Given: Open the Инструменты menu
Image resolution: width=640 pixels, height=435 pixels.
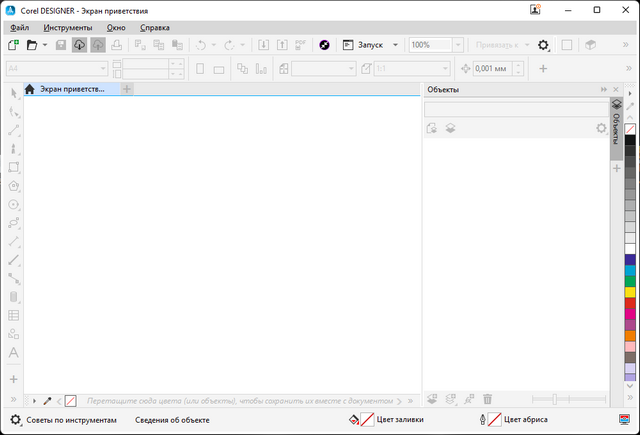Looking at the screenshot, I should coord(68,28).
